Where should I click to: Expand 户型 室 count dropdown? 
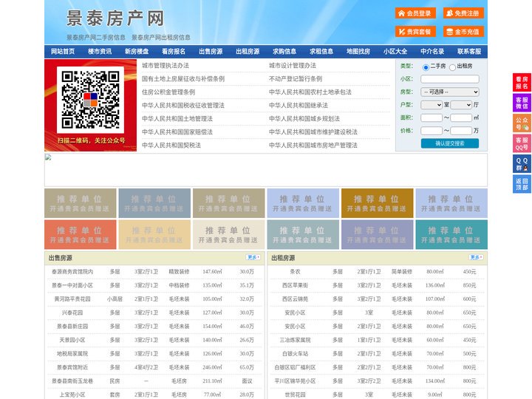(x=432, y=105)
